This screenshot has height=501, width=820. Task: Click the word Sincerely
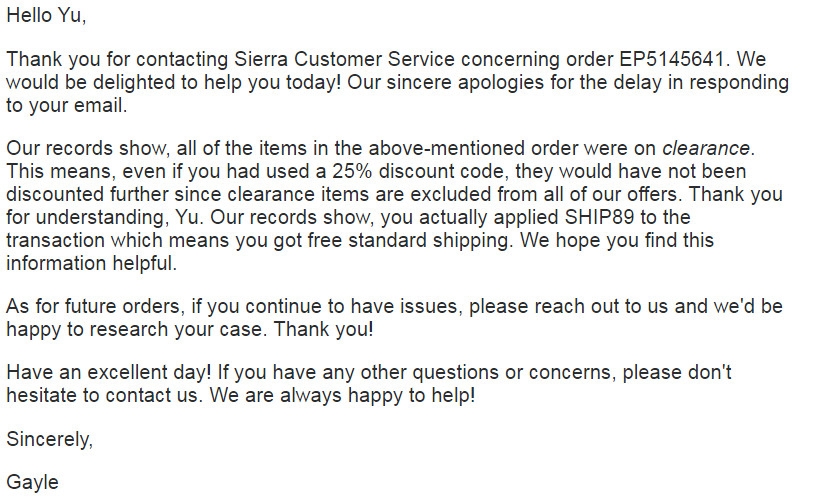point(49,439)
